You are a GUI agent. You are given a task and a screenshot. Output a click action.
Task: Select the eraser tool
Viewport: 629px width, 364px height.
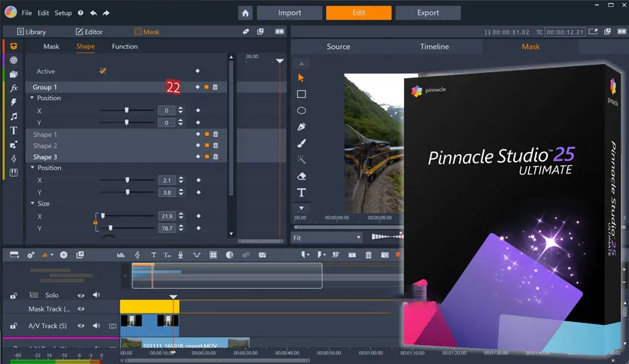coord(301,176)
